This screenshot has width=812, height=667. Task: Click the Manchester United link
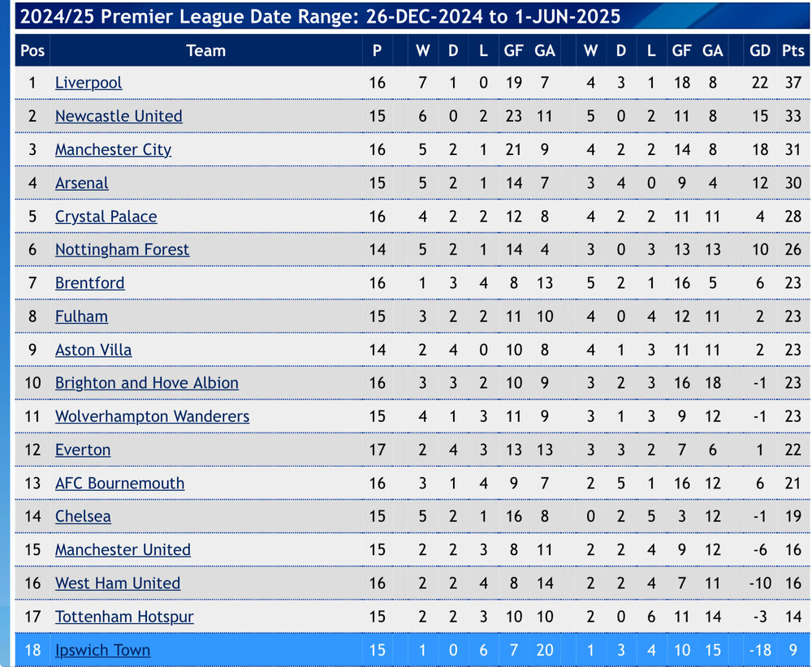pos(123,549)
